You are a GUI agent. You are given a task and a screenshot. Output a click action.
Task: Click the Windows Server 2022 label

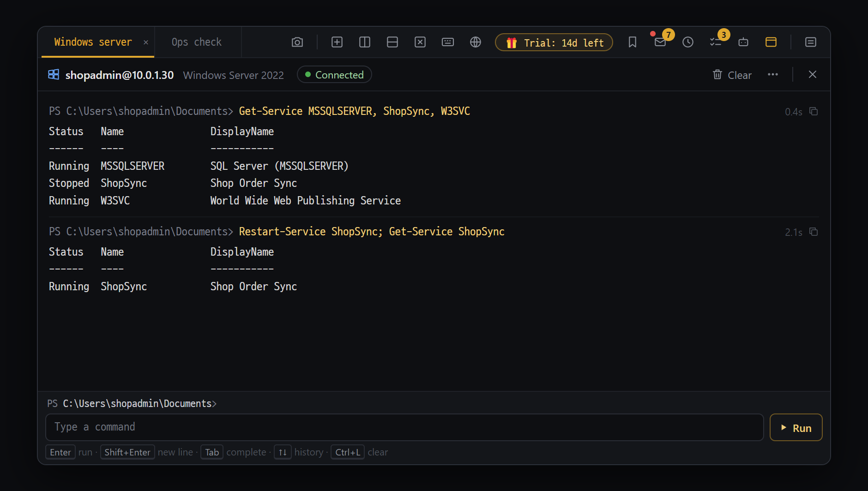tap(234, 75)
